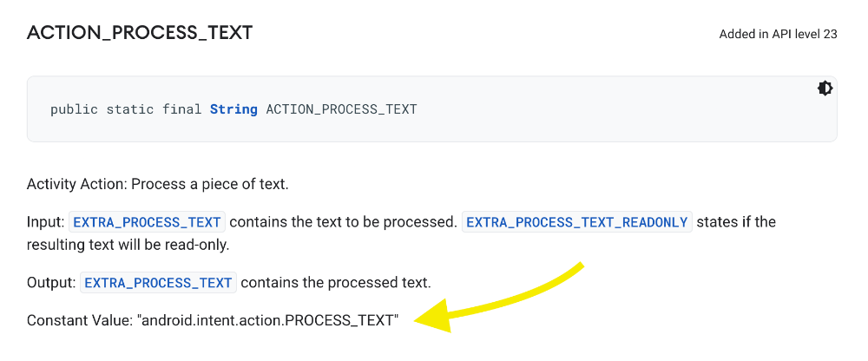
Task: Click "contains the text to be processed" phrase
Action: click(x=343, y=222)
